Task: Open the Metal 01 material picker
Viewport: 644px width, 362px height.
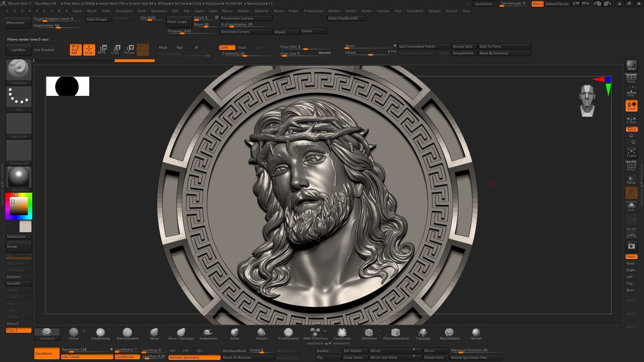Action: pos(19,179)
